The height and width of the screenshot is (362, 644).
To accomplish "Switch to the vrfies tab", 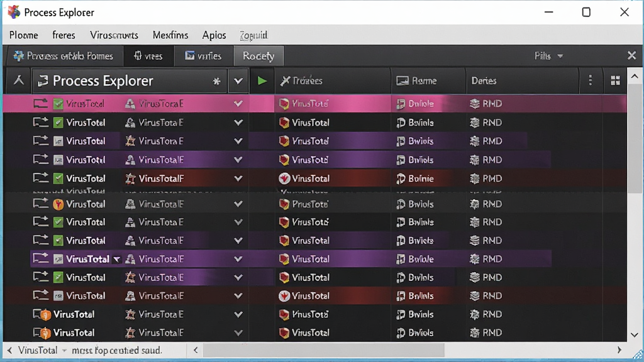I will pyautogui.click(x=203, y=56).
